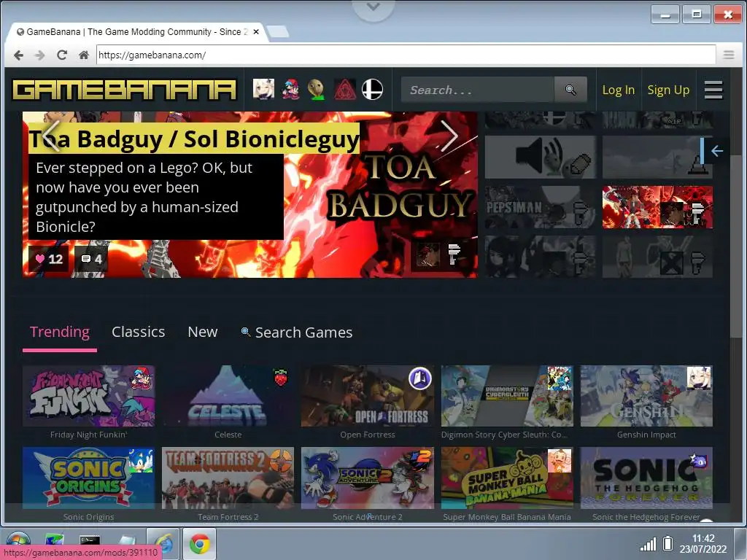Image resolution: width=747 pixels, height=560 pixels.
Task: Close the GameBanana browser tab
Action: 256,32
